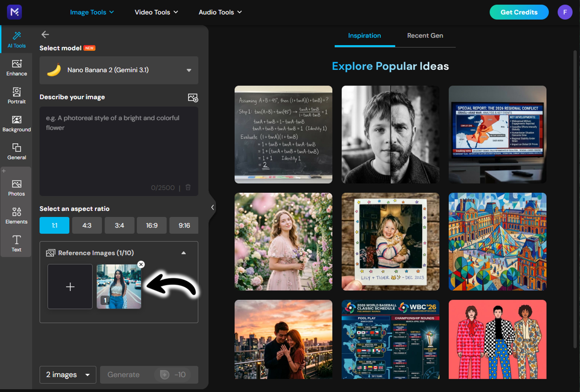
Task: Click the back arrow above Select model
Action: point(45,34)
